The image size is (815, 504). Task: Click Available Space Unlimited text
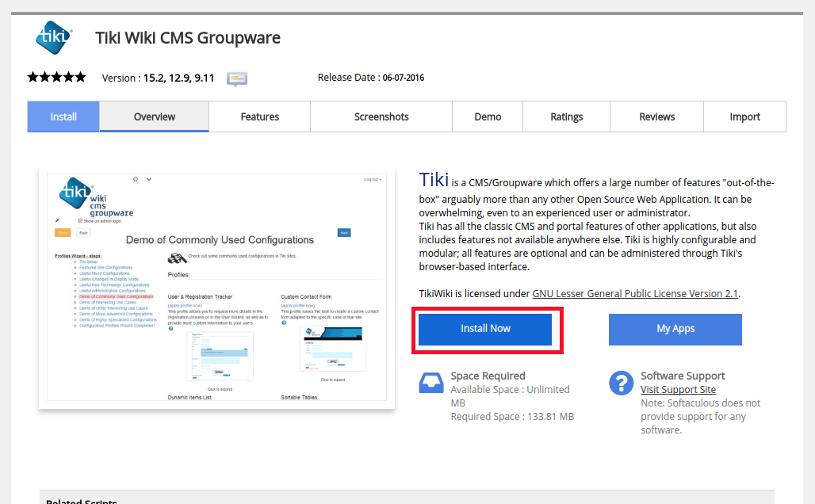tap(510, 396)
